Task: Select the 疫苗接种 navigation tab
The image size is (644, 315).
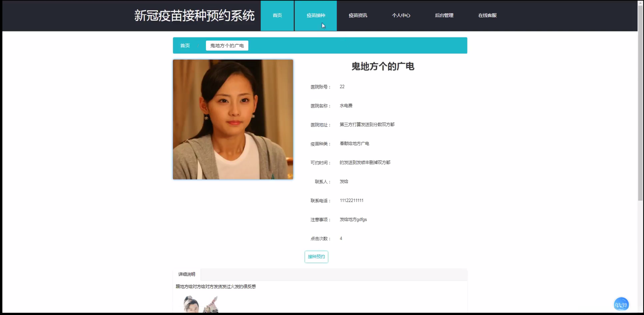Action: [316, 15]
